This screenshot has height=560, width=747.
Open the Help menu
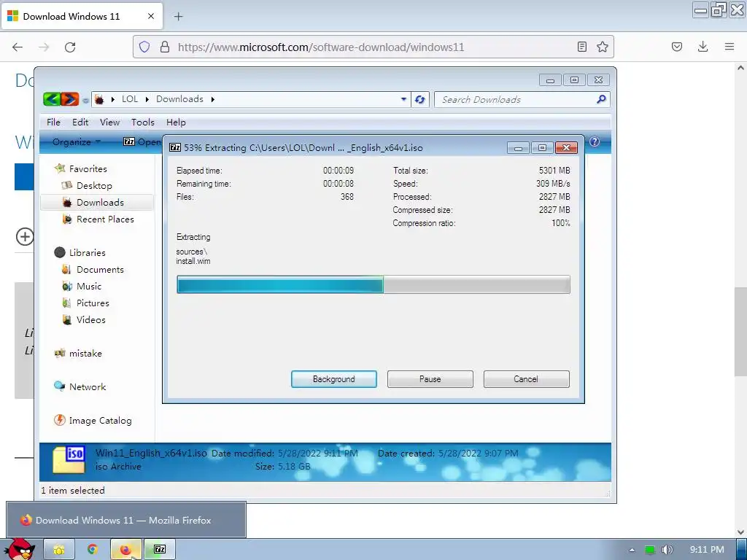[176, 122]
